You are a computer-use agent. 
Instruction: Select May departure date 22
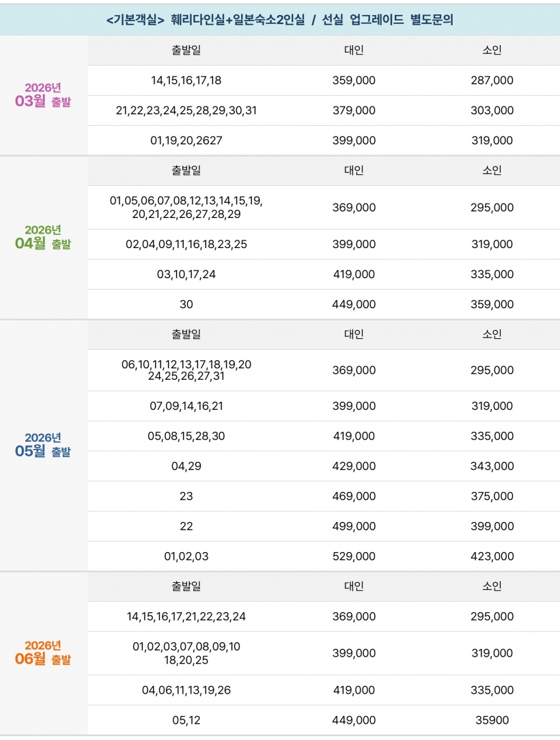coord(186,526)
